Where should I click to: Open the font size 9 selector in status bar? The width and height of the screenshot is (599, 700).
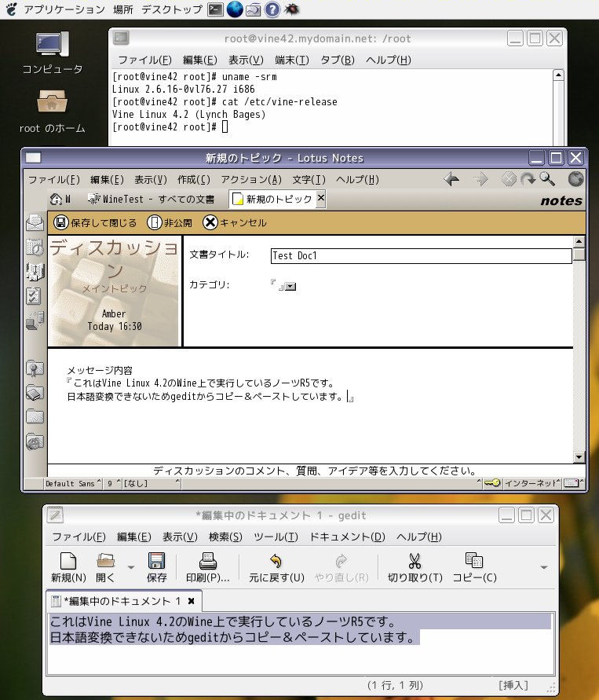pos(113,483)
